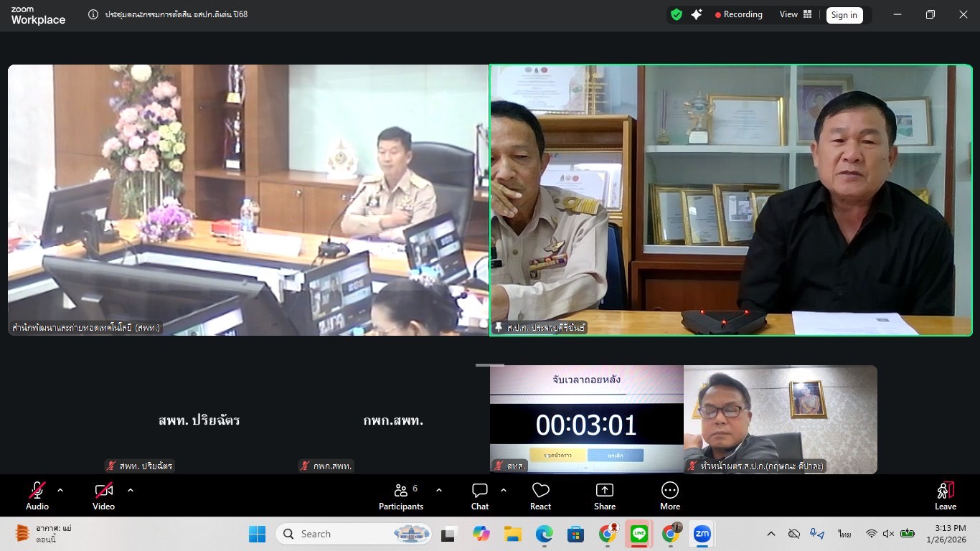Image resolution: width=980 pixels, height=551 pixels.
Task: Open Zoom from the taskbar
Action: (x=702, y=534)
